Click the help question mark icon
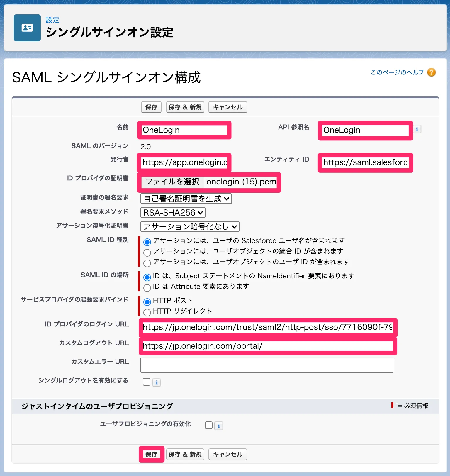This screenshot has width=450, height=476. click(x=431, y=72)
